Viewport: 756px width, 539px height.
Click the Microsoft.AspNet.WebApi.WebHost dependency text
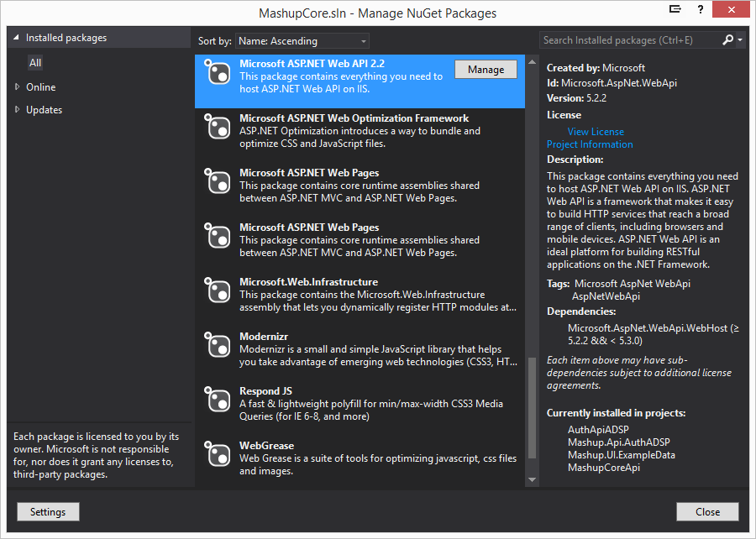(654, 334)
